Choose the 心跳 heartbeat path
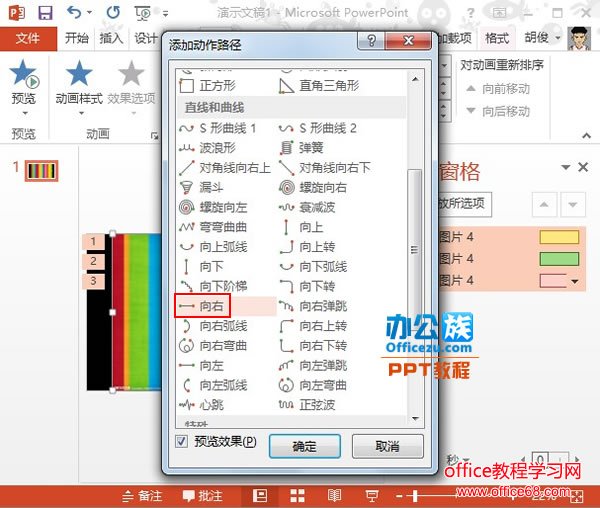Viewport: 600px width, 508px height. click(x=202, y=405)
